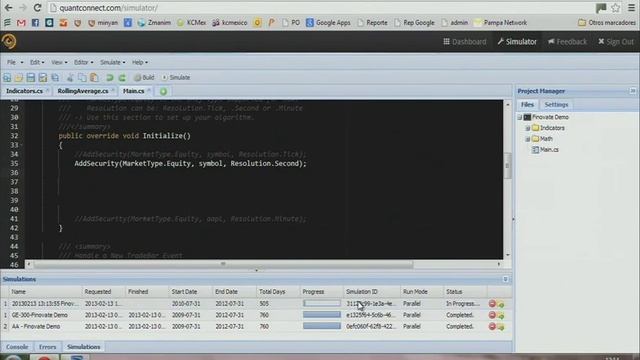The height and width of the screenshot is (360, 640).
Task: Switch to the Console tab
Action: (17, 347)
